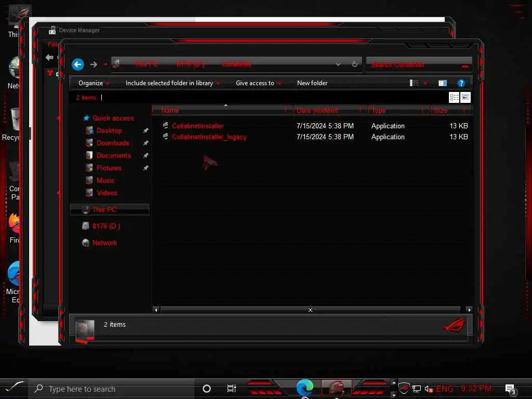This screenshot has height=399, width=532.
Task: Click the muted volume tray icon
Action: click(429, 389)
